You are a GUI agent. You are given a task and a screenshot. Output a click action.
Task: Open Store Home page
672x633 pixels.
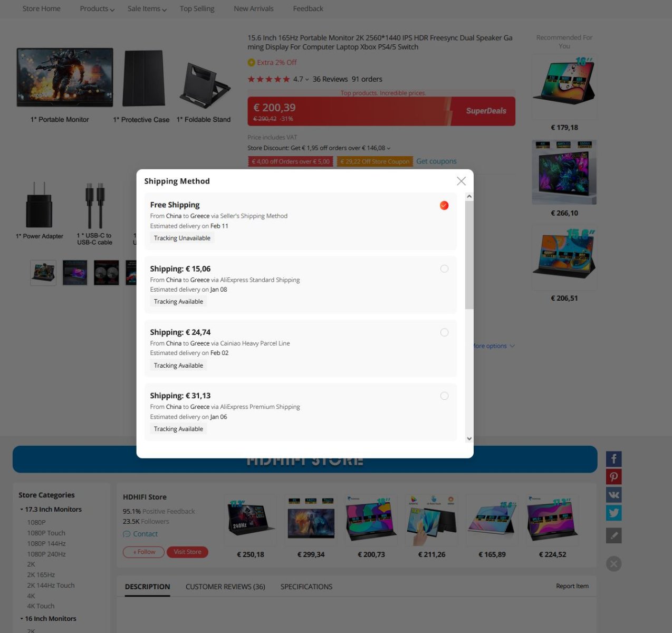[x=42, y=8]
